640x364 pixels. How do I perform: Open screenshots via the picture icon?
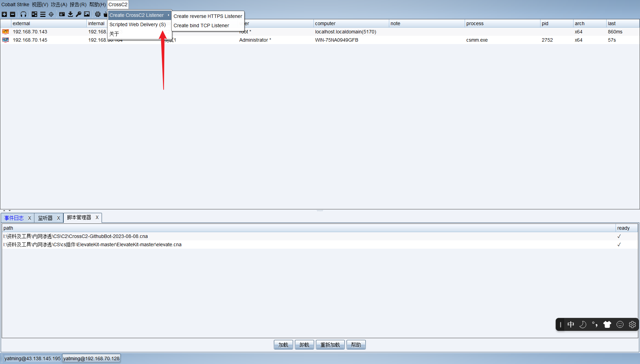[87, 14]
